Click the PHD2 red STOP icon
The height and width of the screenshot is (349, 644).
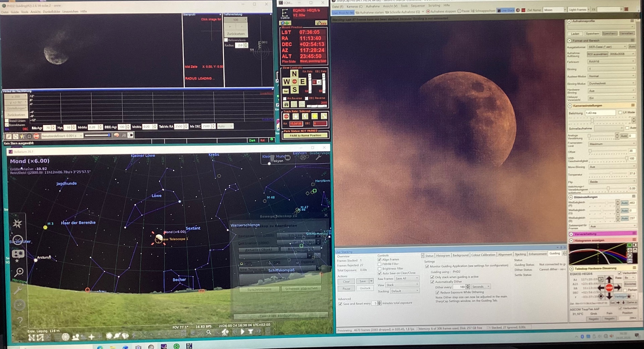36,136
